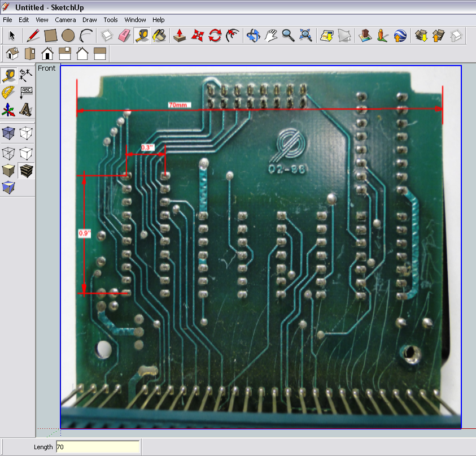
Task: Activate the Move tool
Action: click(x=197, y=36)
